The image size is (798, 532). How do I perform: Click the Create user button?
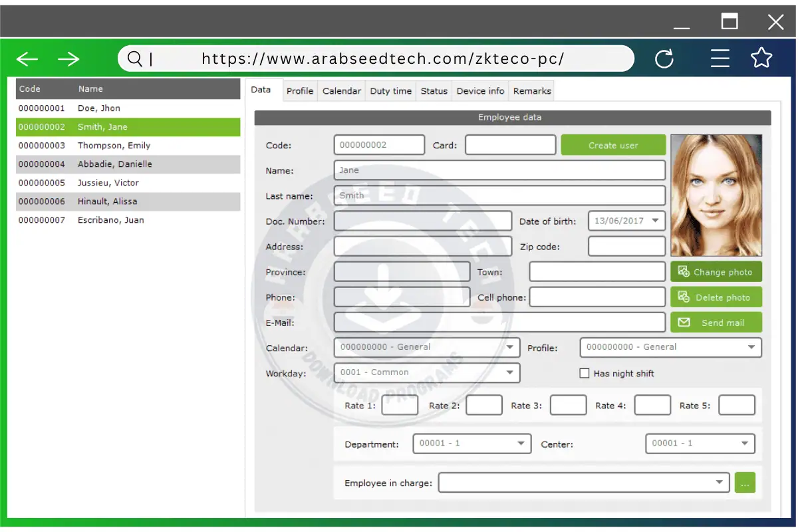tap(613, 145)
